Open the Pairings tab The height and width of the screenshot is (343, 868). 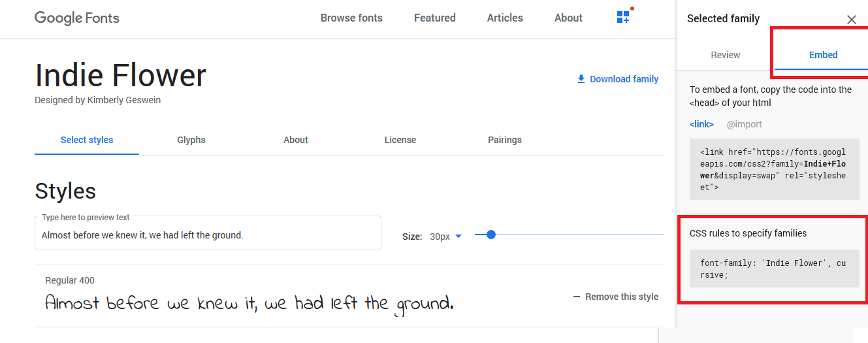(x=505, y=140)
